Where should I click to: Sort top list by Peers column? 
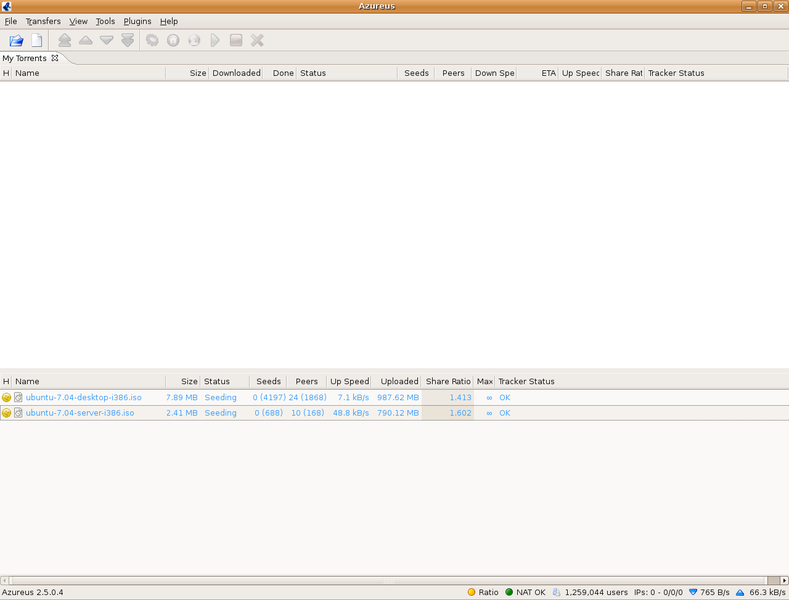coord(453,73)
